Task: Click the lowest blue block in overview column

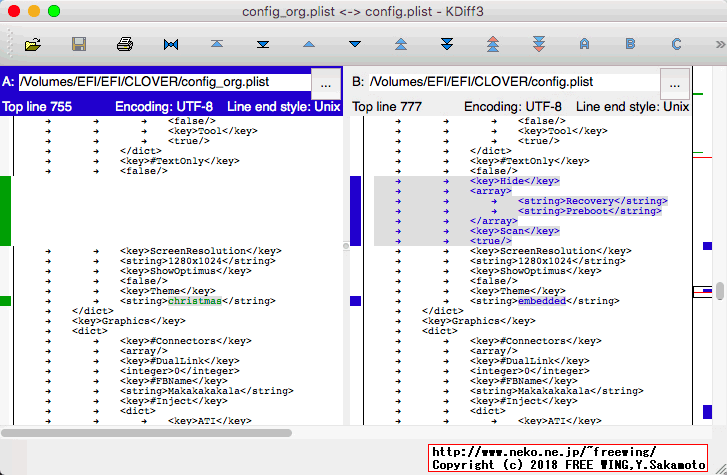Action: tap(707, 412)
